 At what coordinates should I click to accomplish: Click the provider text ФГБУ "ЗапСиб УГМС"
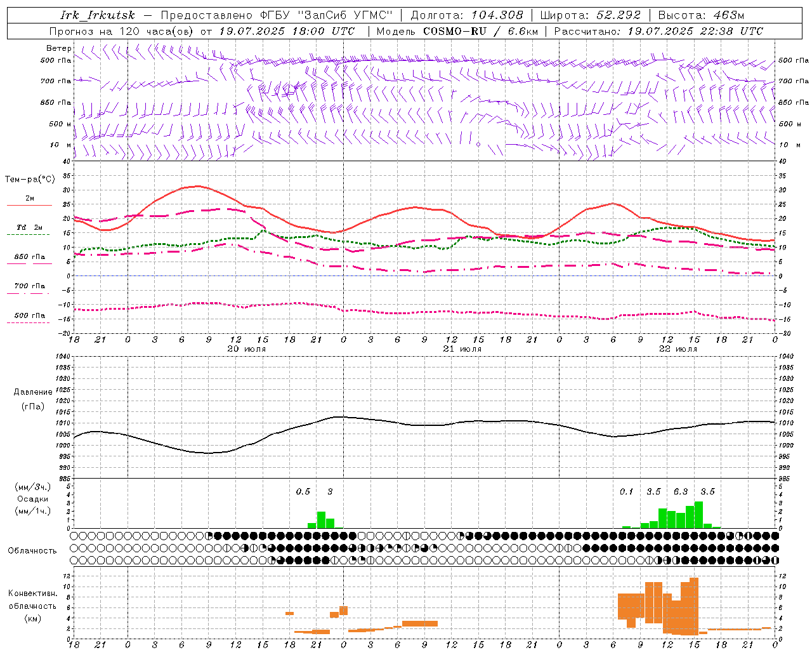(x=327, y=15)
